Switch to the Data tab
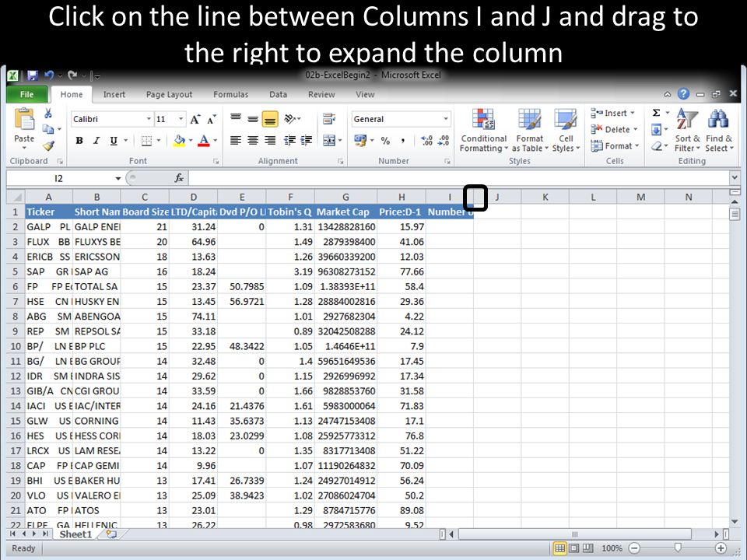 pyautogui.click(x=279, y=94)
